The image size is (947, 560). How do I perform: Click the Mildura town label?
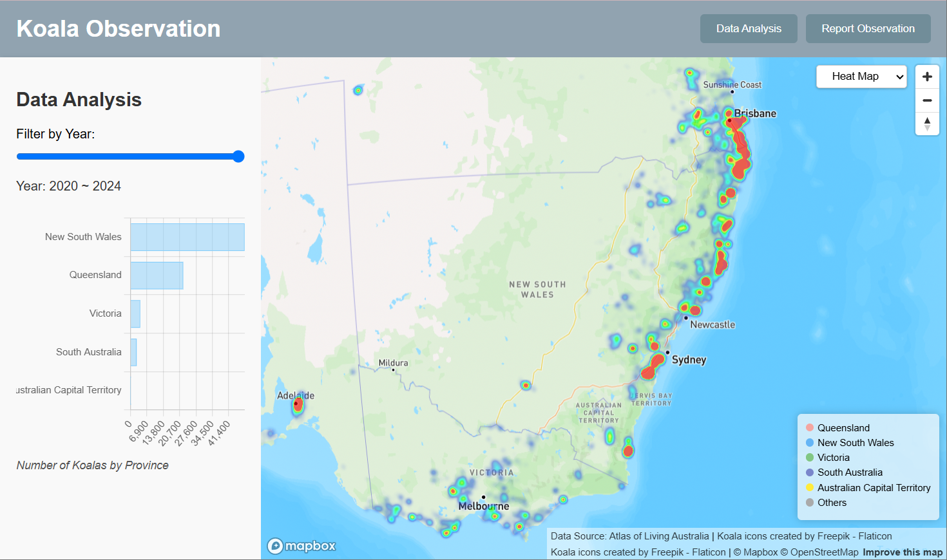393,362
